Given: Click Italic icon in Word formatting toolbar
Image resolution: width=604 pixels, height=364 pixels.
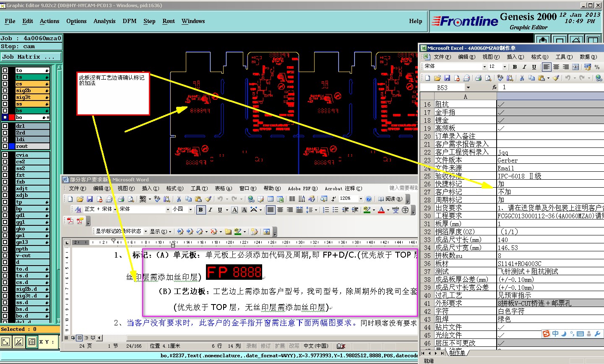Looking at the screenshot, I should pos(211,210).
